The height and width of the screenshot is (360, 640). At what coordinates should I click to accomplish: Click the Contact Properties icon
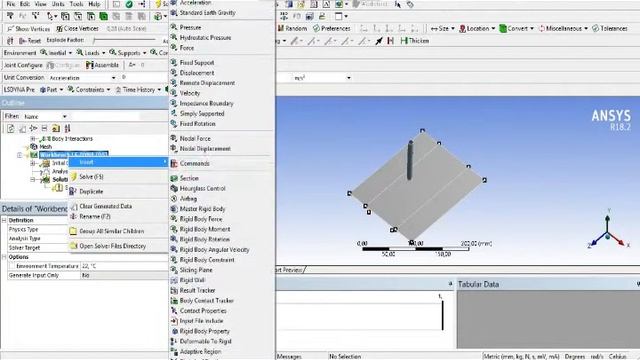click(x=174, y=311)
